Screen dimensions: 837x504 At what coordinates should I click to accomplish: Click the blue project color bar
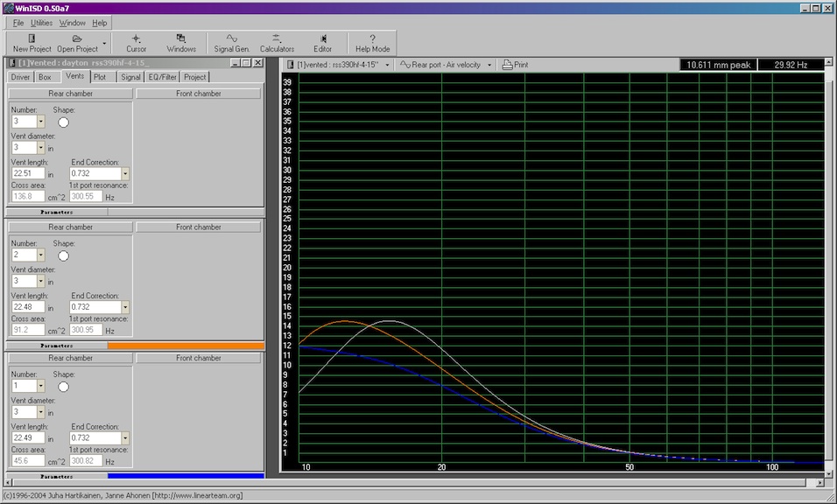tap(186, 476)
